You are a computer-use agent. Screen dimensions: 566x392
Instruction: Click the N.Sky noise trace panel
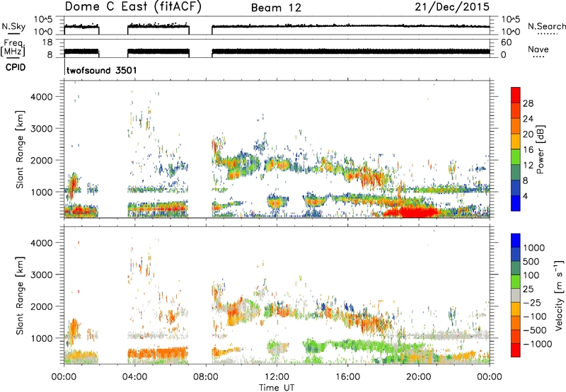point(277,25)
